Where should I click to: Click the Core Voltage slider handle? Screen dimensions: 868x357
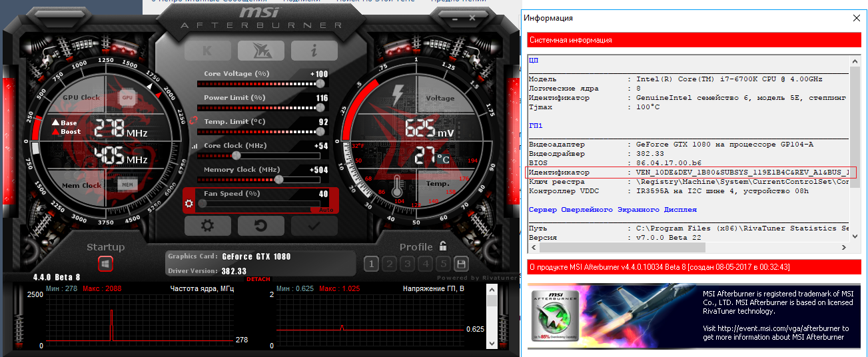(320, 83)
